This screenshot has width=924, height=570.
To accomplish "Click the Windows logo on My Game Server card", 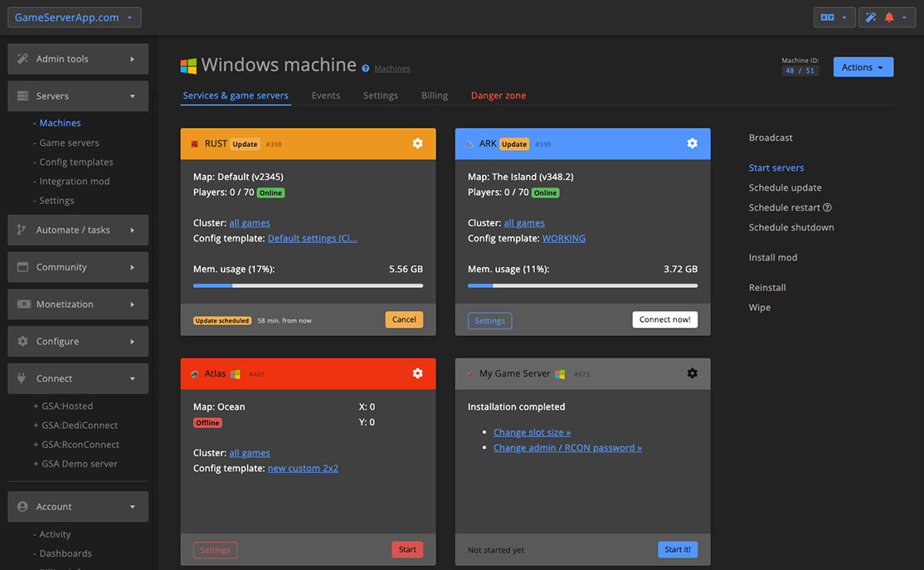I will (x=560, y=373).
